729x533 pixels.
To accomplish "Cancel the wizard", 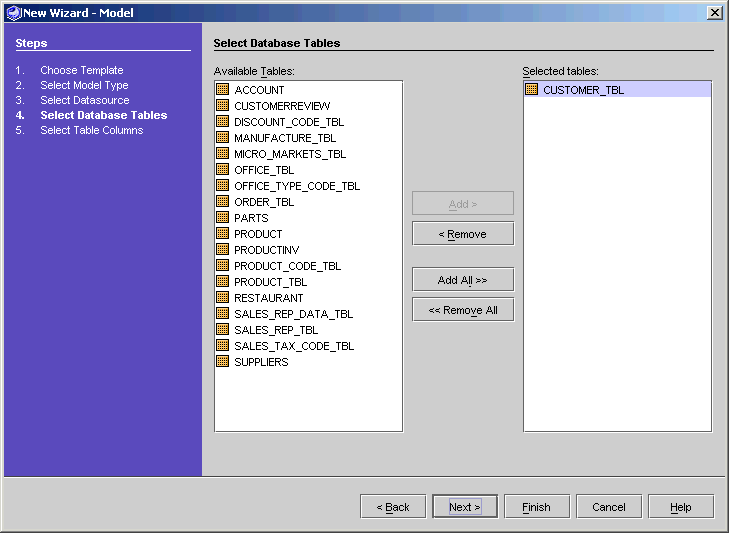I will (x=609, y=506).
